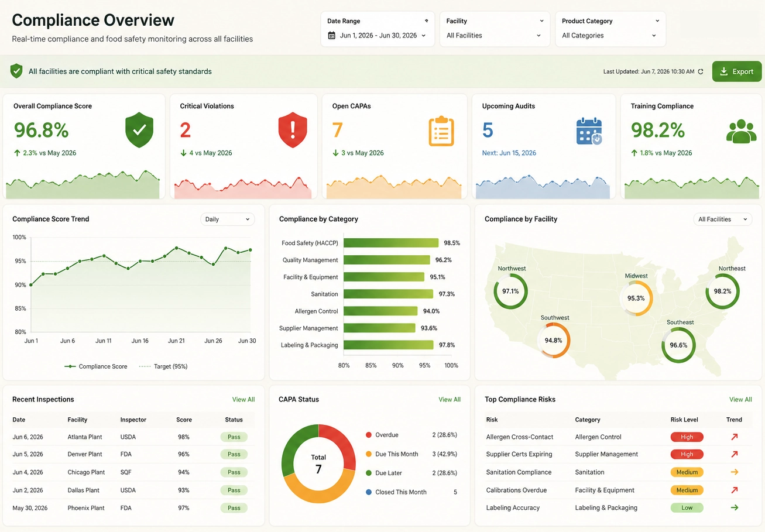Click the up arrow next to 2.3% vs May 2026
The width and height of the screenshot is (765, 532).
(17, 153)
